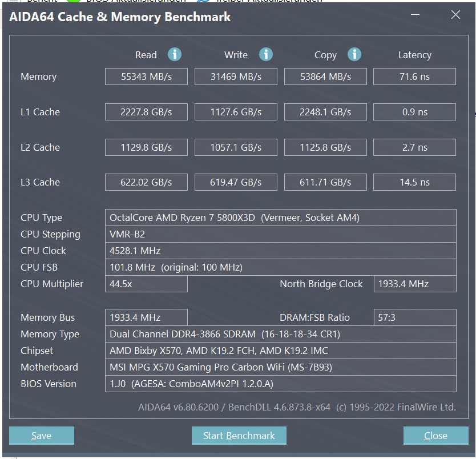Click the North Bridge Clock value
This screenshot has width=476, height=459.
pyautogui.click(x=415, y=284)
